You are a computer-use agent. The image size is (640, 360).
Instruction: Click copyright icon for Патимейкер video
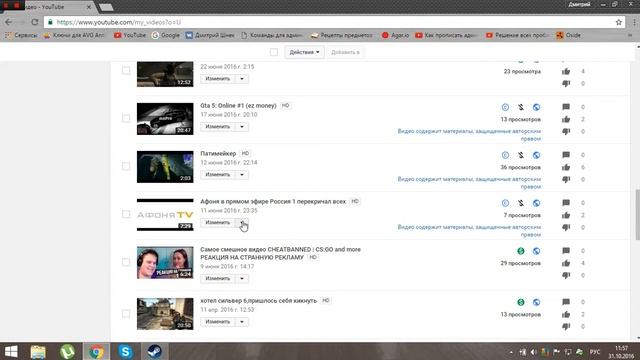505,155
